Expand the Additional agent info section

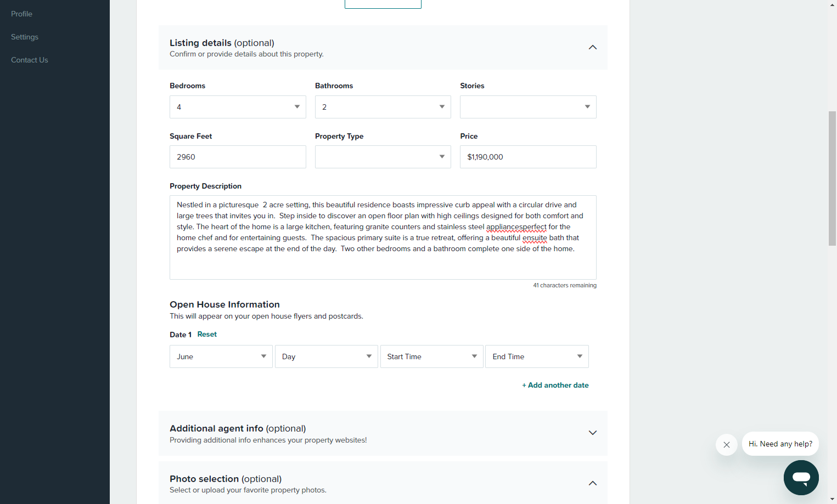pyautogui.click(x=592, y=433)
